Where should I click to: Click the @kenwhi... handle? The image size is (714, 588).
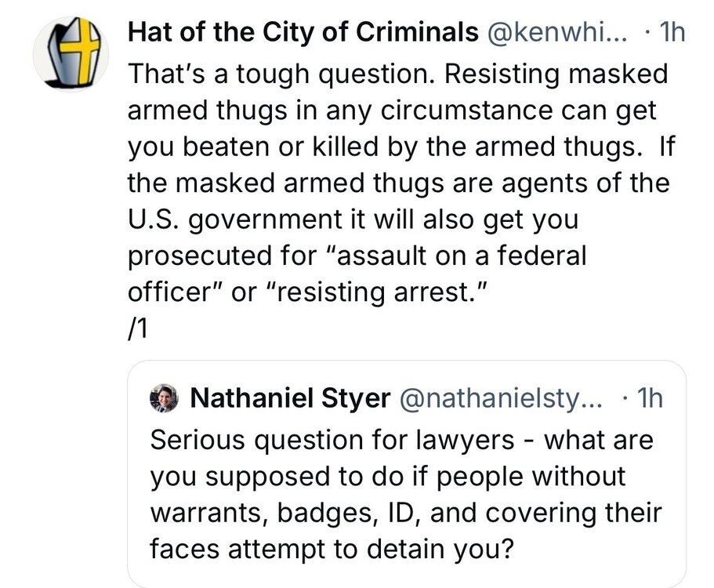click(563, 32)
